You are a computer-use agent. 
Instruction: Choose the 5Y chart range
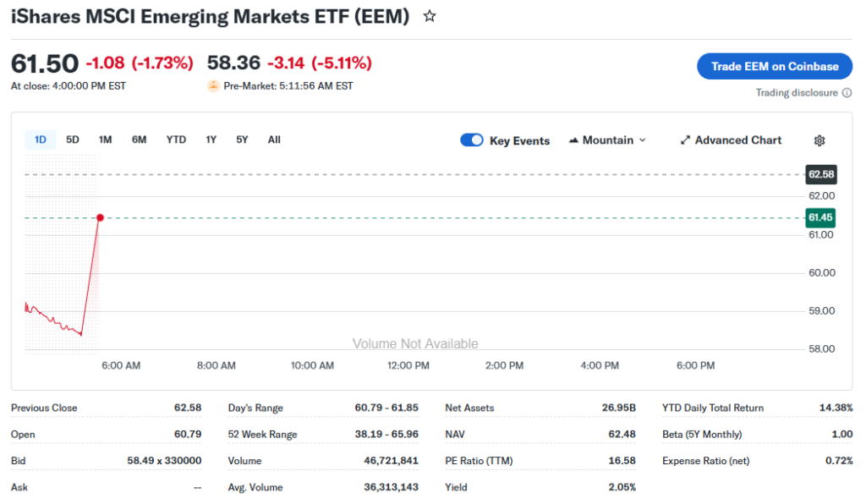tap(242, 140)
